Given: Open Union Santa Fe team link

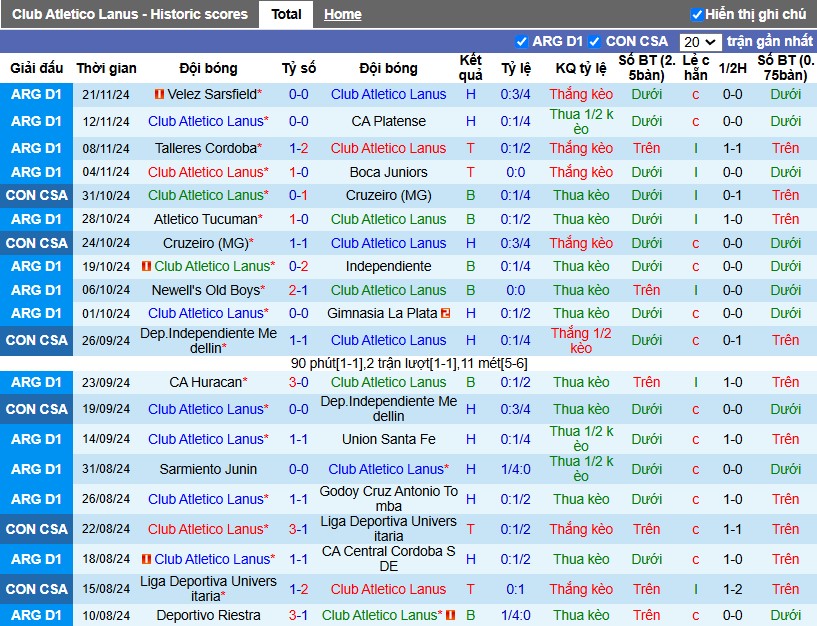Looking at the screenshot, I should coord(388,439).
